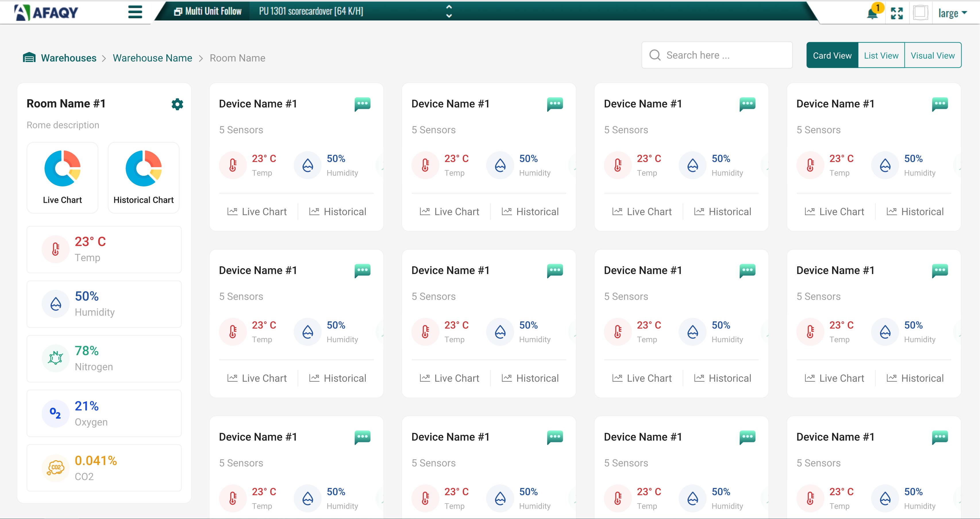Go to Warehouse Name breadcrumb link
This screenshot has width=980, height=519.
click(x=153, y=58)
